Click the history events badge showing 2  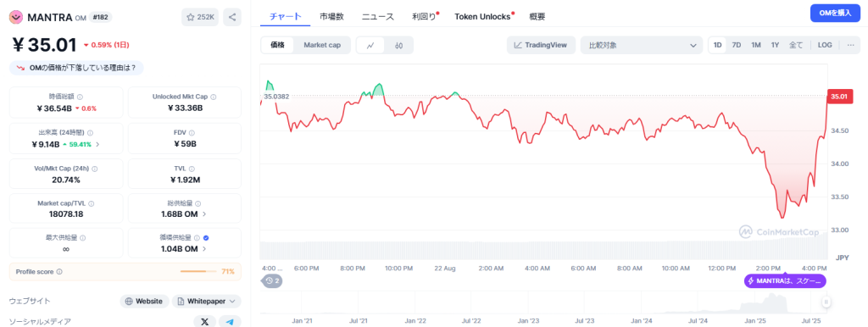272,281
